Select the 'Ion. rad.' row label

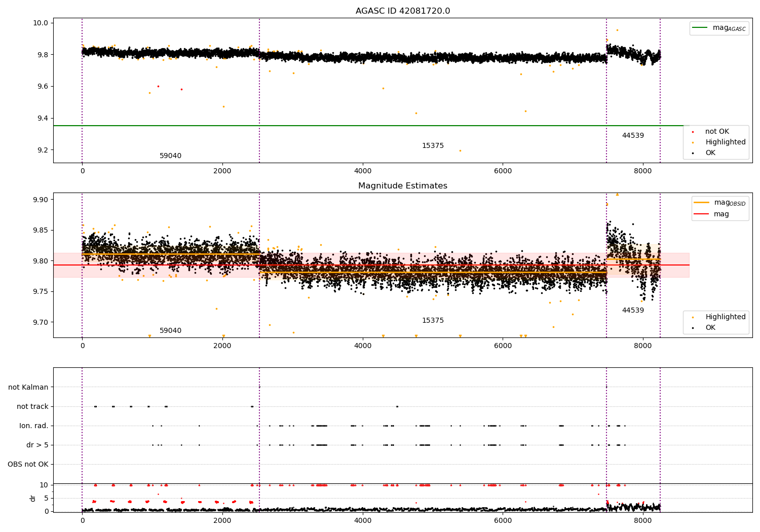(34, 426)
